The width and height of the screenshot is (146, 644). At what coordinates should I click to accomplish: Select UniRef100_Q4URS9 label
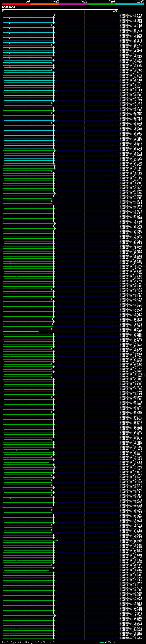pyautogui.click(x=131, y=193)
